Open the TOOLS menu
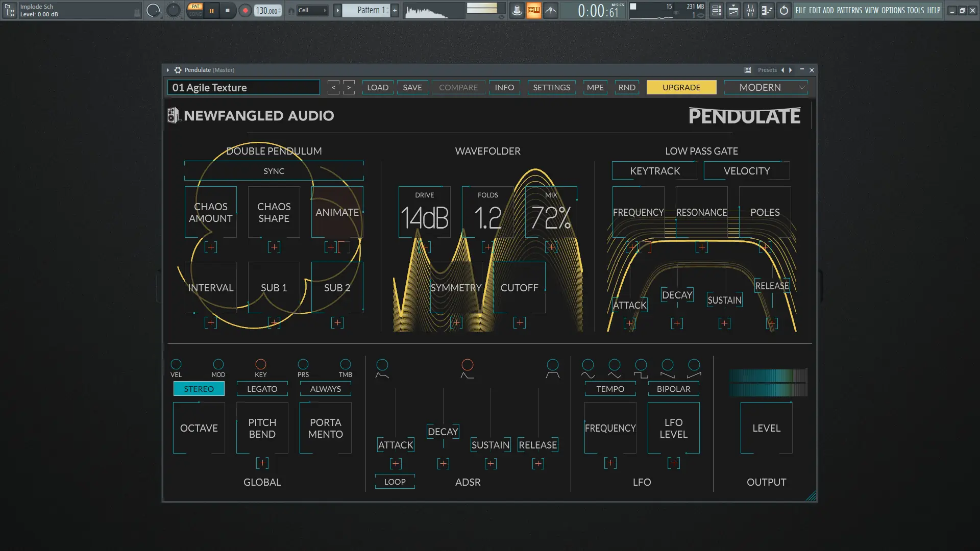This screenshot has width=980, height=551. point(915,10)
